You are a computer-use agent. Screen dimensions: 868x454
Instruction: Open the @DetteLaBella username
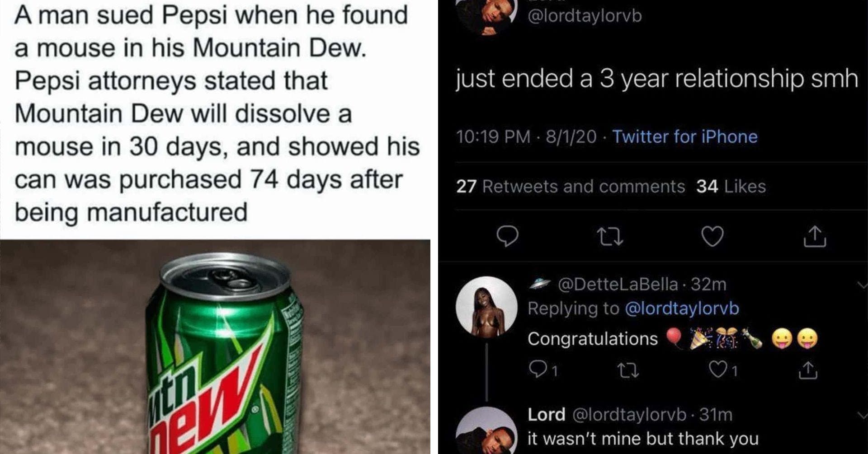618,284
